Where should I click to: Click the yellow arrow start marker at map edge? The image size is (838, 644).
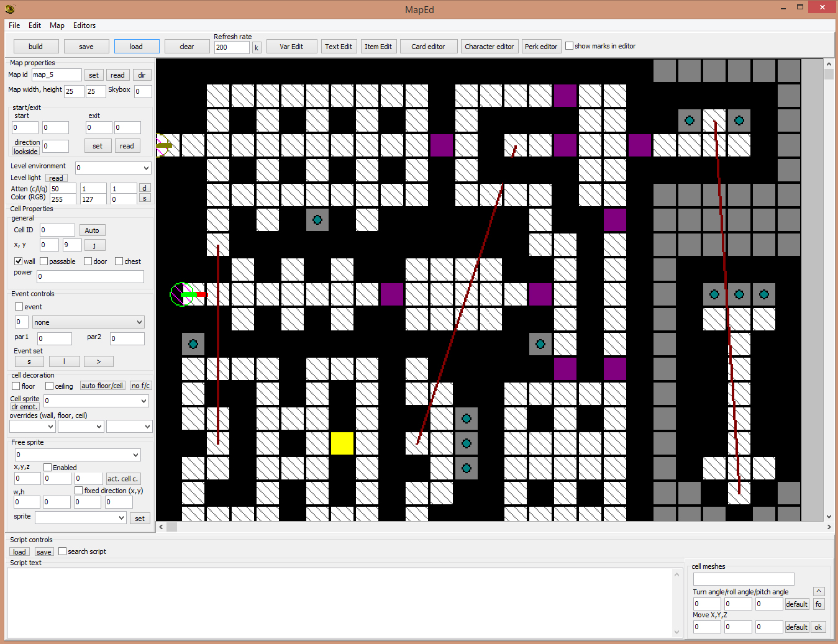coord(163,145)
